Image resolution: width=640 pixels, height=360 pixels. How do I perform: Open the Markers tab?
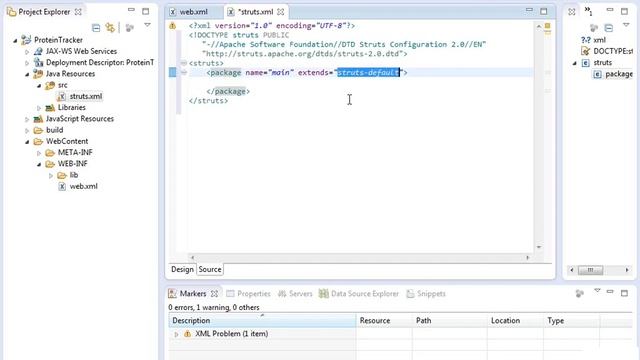click(x=193, y=293)
